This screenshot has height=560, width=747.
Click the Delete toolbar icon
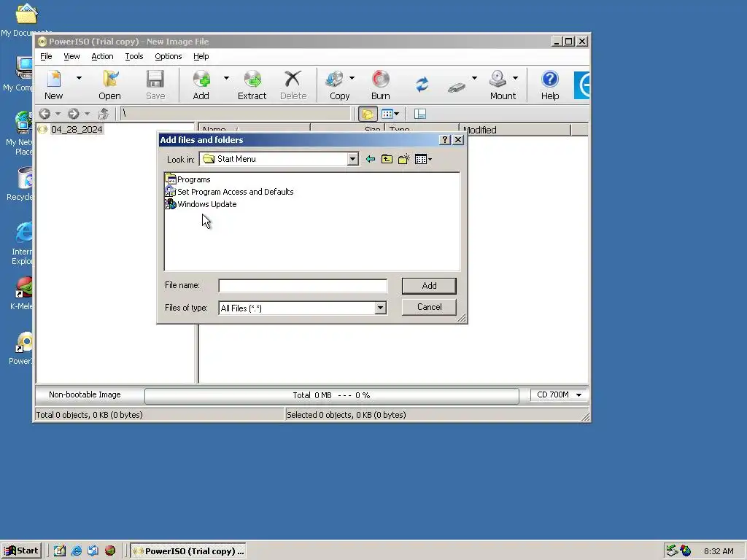click(x=293, y=85)
